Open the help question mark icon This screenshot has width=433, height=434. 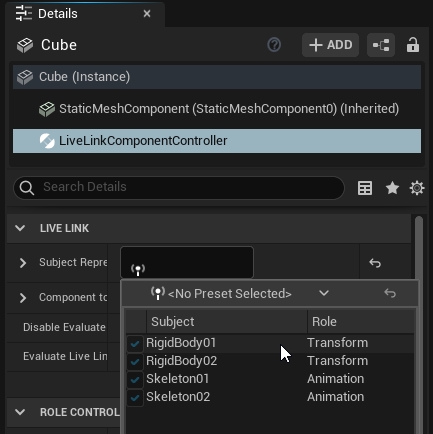(274, 45)
